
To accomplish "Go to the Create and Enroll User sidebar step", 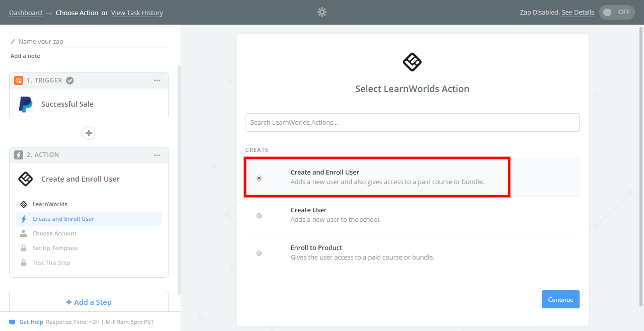I will [x=89, y=219].
